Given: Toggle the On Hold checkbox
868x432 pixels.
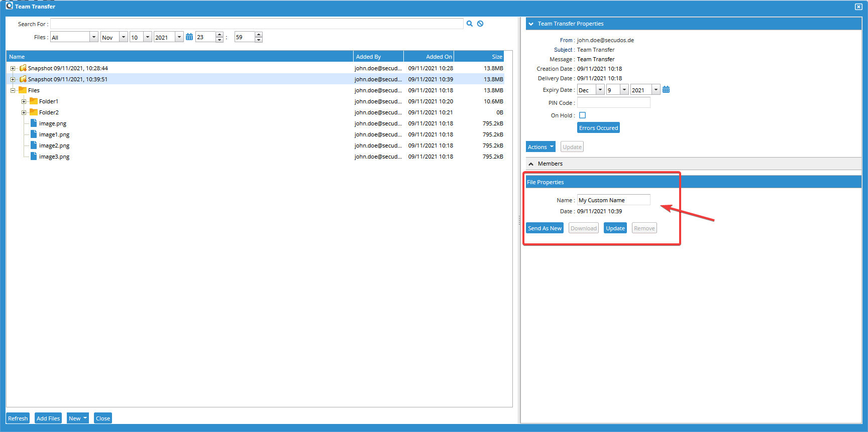Looking at the screenshot, I should [x=583, y=115].
